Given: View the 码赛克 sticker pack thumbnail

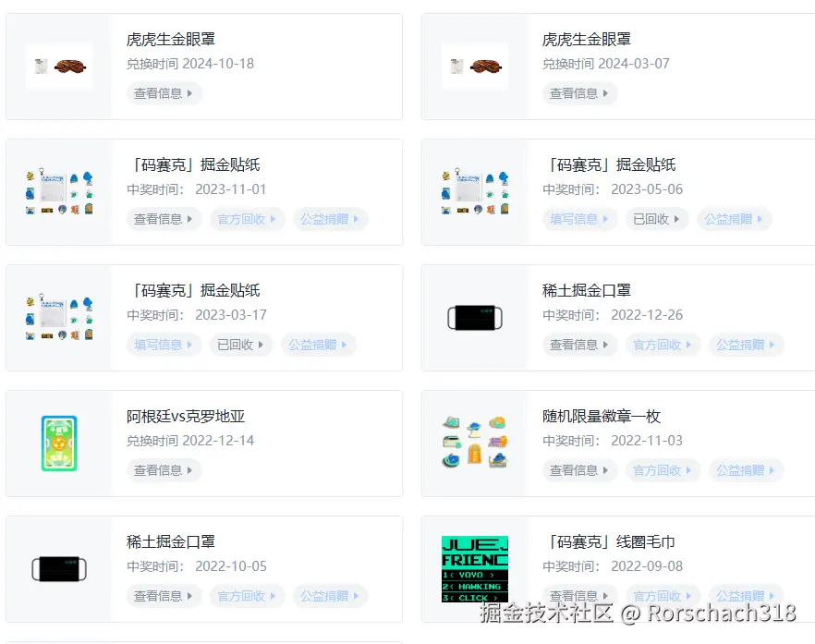Looking at the screenshot, I should point(58,191).
